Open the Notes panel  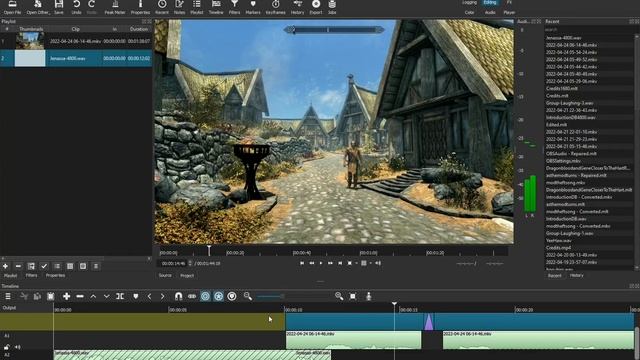pos(179,7)
